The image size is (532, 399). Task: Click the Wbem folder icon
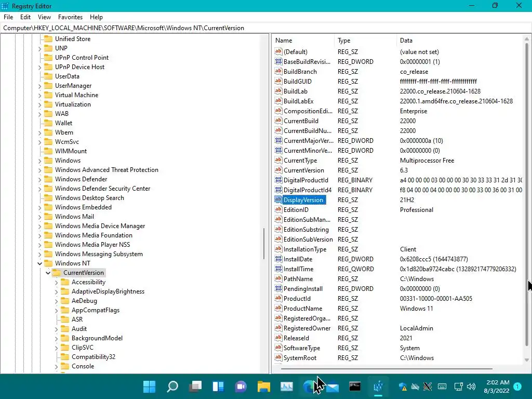pyautogui.click(x=48, y=132)
